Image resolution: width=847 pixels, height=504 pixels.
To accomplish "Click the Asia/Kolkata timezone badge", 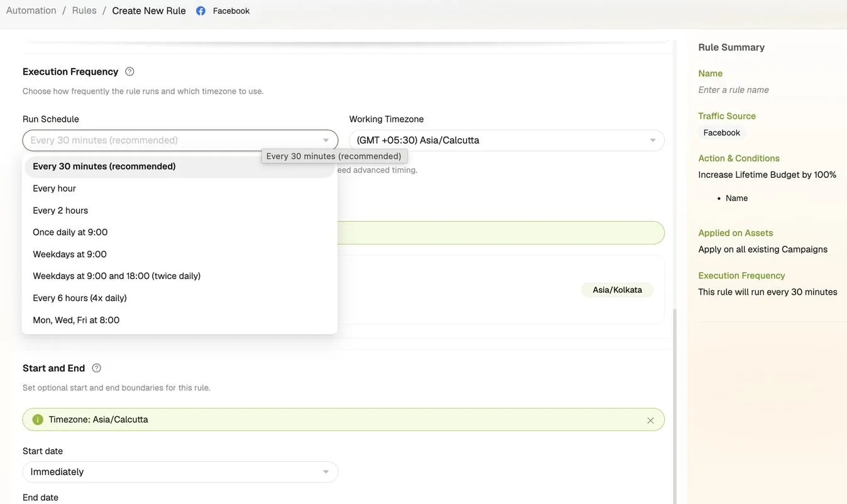I will 617,290.
